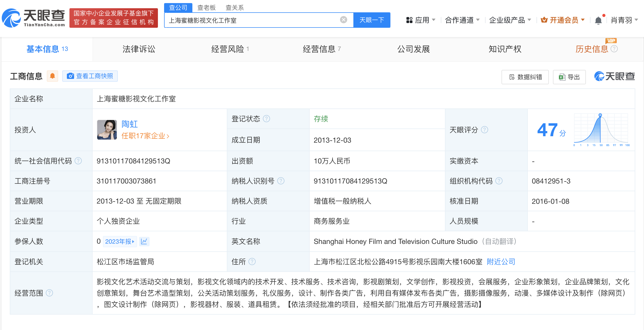The width and height of the screenshot is (644, 330).
Task: Click the apps grid icon
Action: pos(409,20)
